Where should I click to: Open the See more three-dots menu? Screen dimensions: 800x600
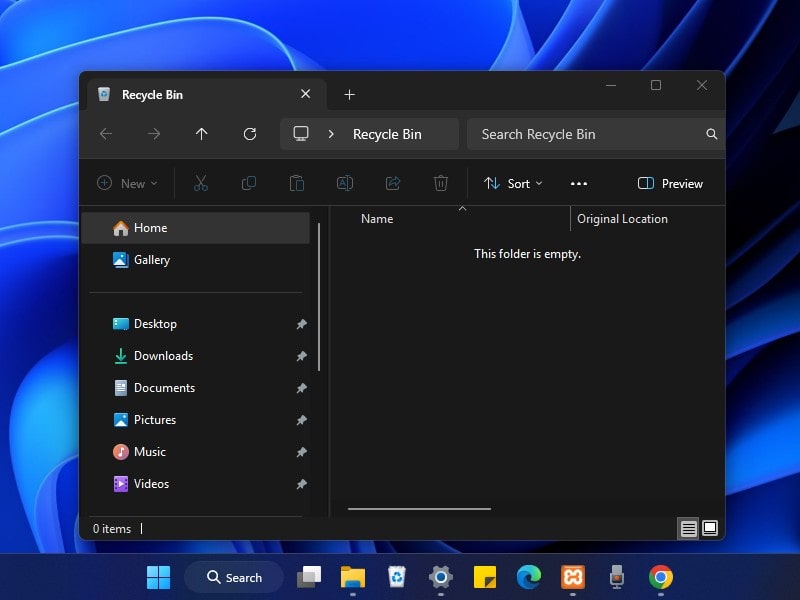click(x=579, y=183)
